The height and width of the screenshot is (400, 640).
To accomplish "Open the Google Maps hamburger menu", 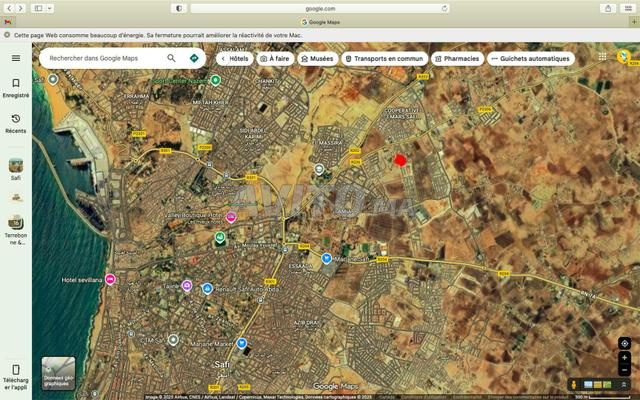I will [x=15, y=58].
